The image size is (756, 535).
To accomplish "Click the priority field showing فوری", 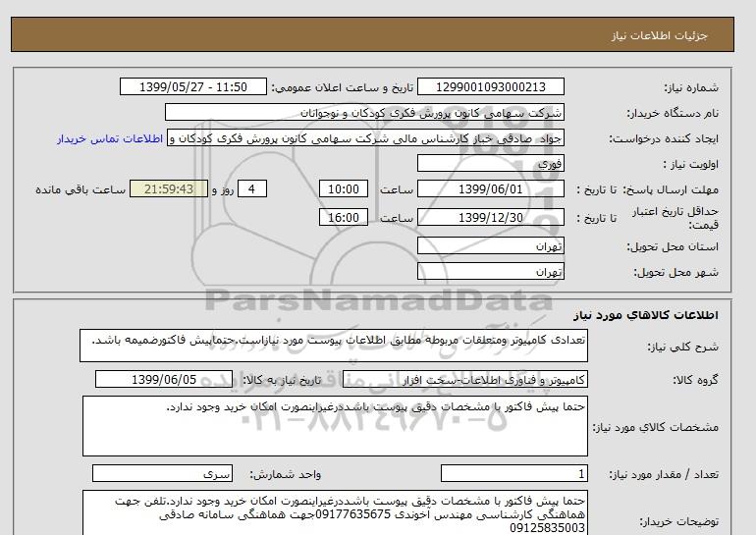I will 491,163.
